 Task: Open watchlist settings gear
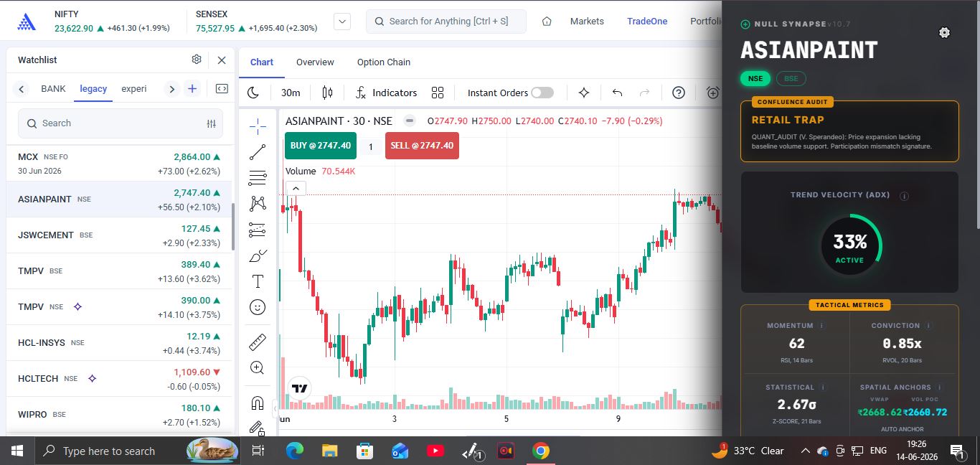click(x=197, y=60)
